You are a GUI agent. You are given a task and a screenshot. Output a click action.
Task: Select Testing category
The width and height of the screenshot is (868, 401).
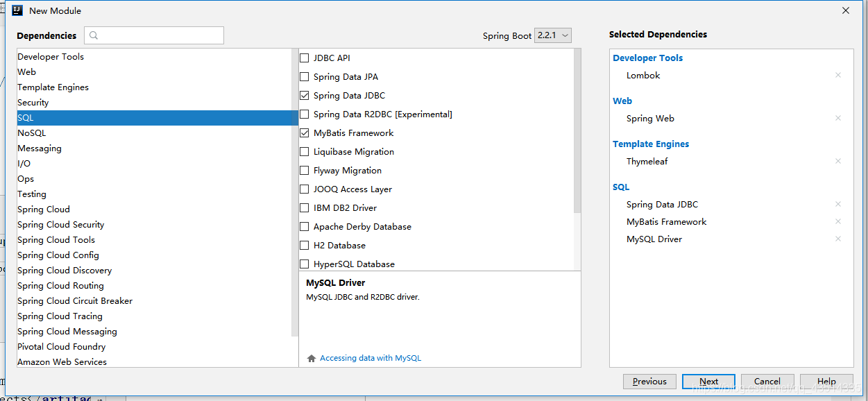154,194
